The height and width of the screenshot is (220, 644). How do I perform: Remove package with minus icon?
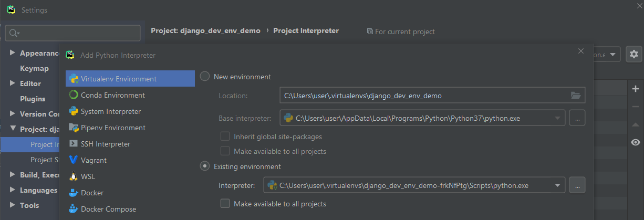pos(636,107)
